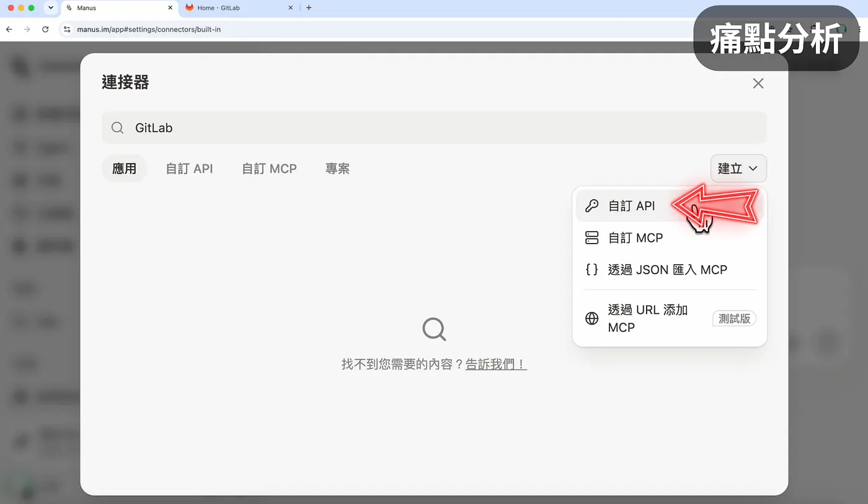Switch to the 自訂 MCP tab
This screenshot has height=504, width=868.
pos(269,169)
